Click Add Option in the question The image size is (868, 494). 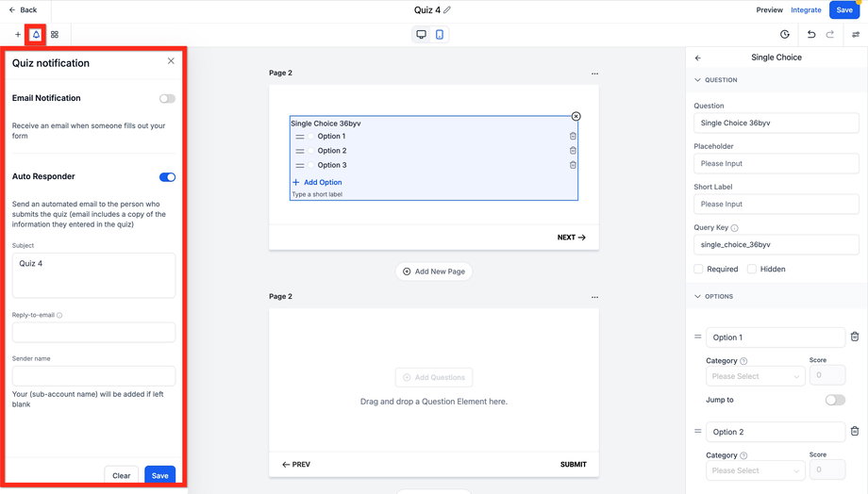[317, 182]
